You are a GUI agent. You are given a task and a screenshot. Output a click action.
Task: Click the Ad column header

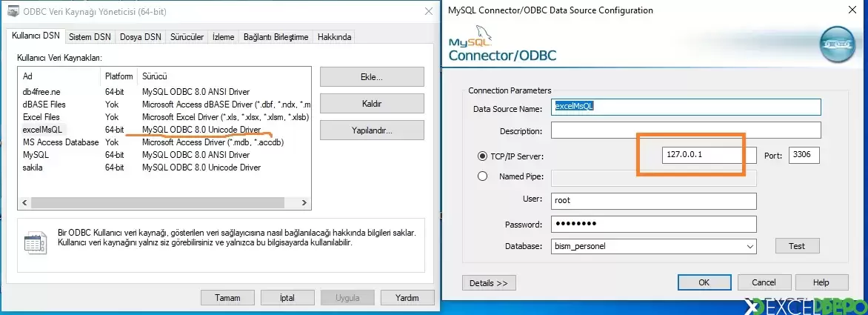click(60, 76)
